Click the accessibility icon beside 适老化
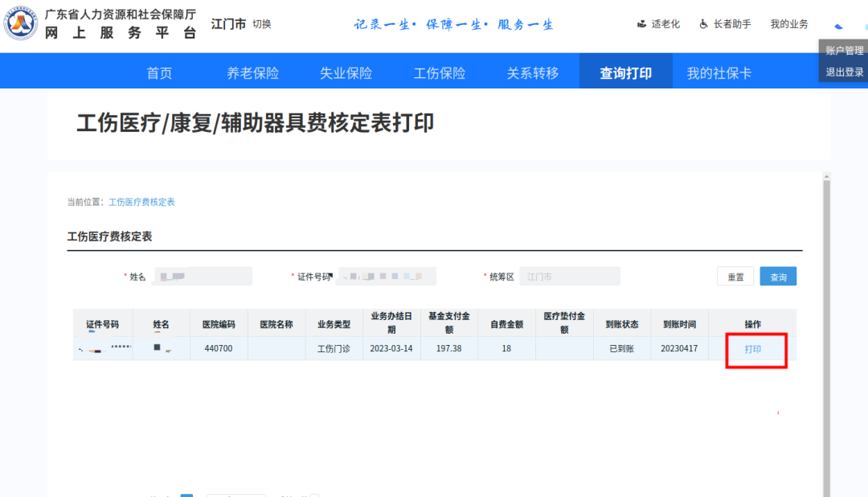 pyautogui.click(x=643, y=23)
